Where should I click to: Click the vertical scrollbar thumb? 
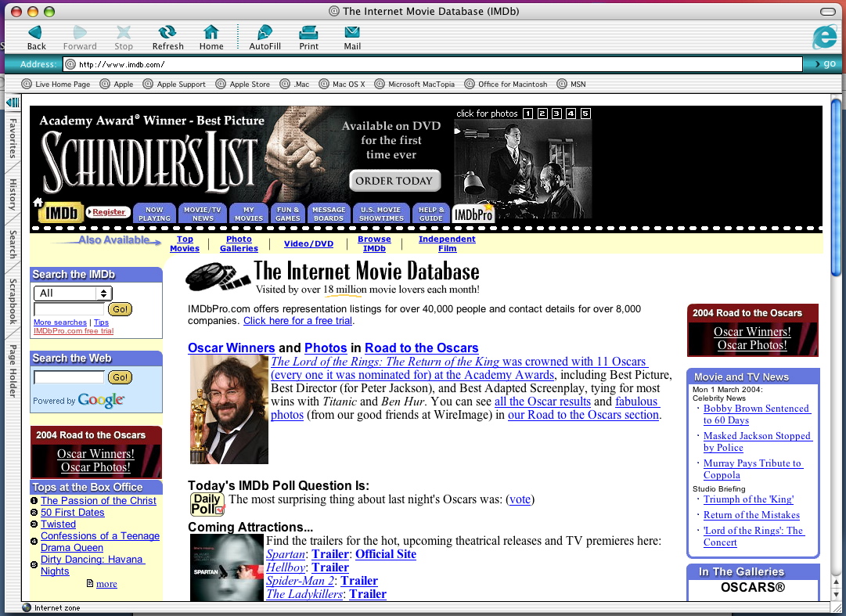click(x=836, y=186)
